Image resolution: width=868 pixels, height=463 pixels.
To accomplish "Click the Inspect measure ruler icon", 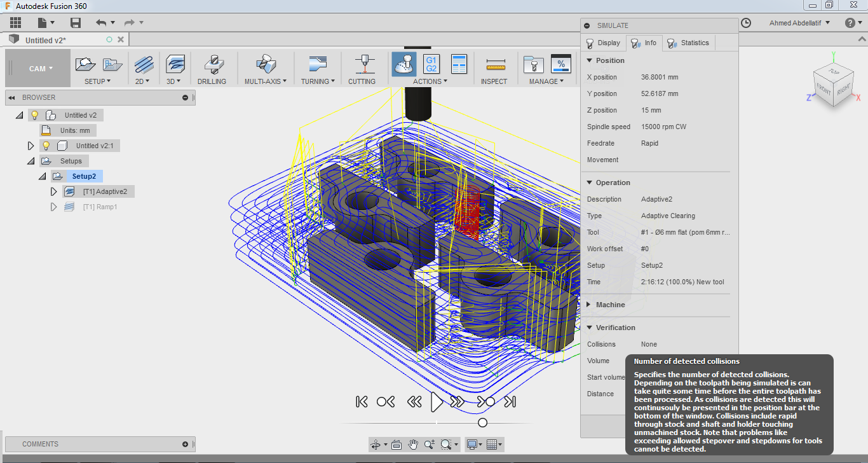I will (495, 65).
